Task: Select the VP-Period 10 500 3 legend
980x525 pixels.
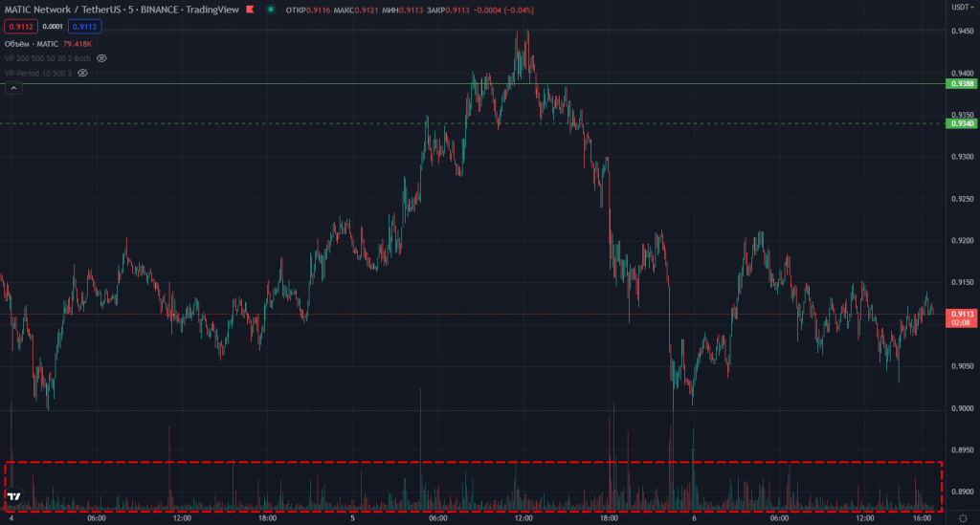Action: (x=38, y=73)
